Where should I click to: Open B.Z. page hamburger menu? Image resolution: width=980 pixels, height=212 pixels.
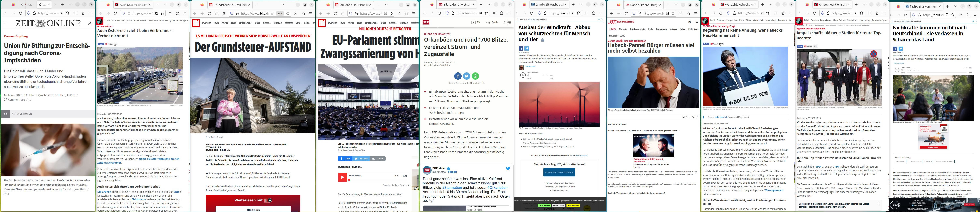click(x=697, y=22)
